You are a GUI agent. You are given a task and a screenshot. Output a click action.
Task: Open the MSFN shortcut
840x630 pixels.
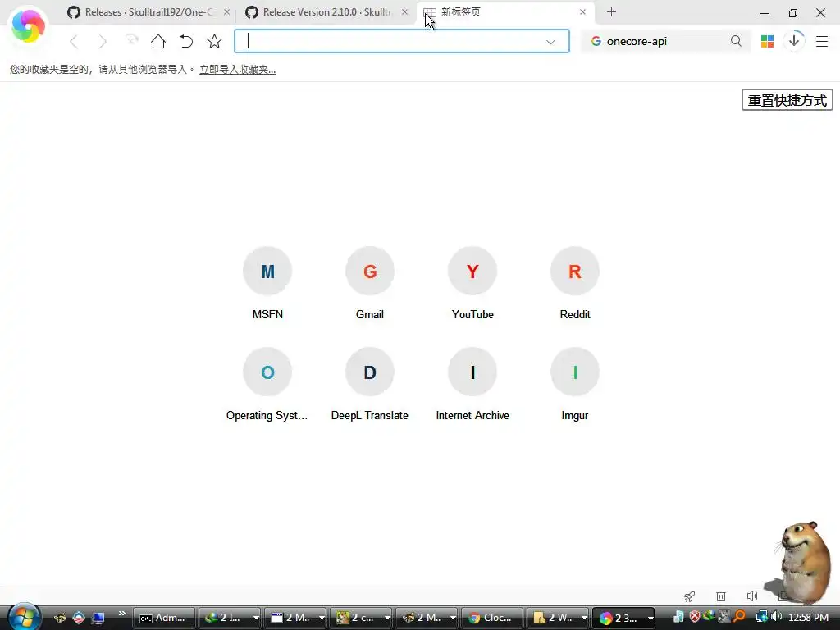pyautogui.click(x=267, y=284)
